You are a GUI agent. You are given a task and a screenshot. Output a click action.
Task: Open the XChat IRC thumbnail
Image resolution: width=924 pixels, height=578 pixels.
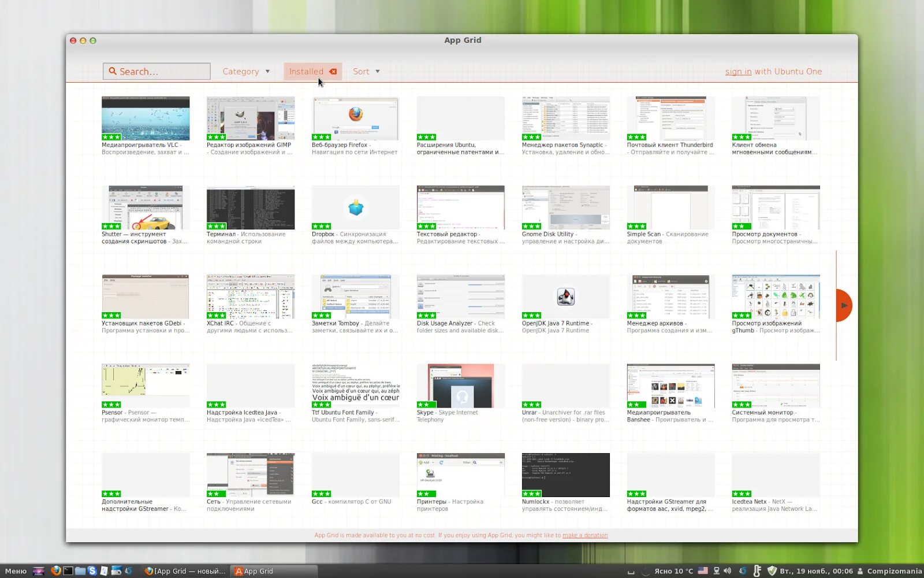pyautogui.click(x=251, y=297)
